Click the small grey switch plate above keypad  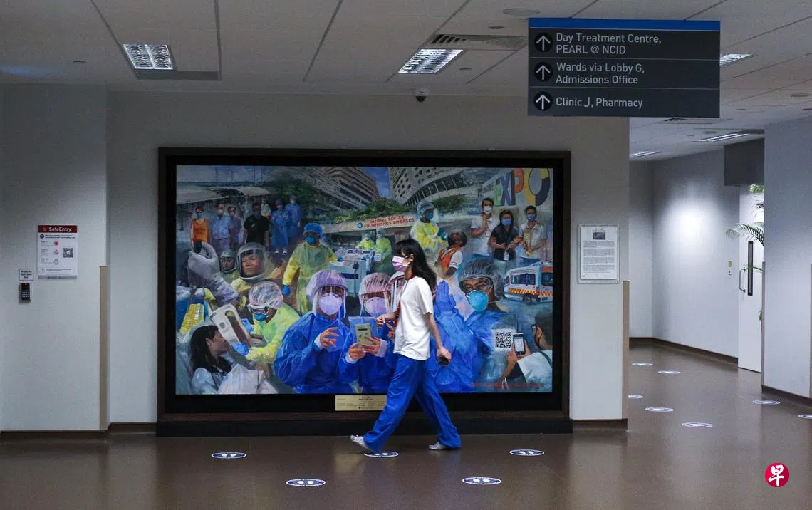(26, 274)
